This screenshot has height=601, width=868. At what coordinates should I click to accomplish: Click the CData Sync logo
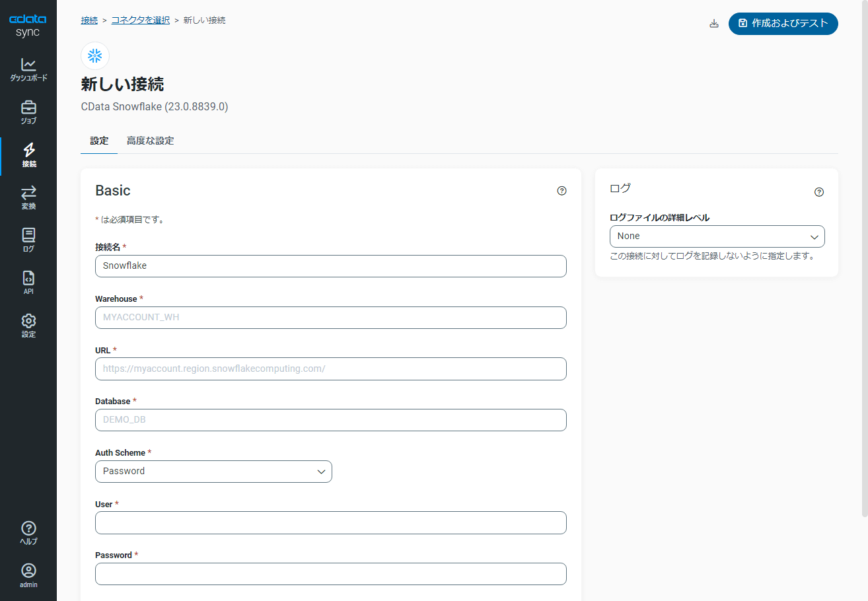tap(28, 25)
